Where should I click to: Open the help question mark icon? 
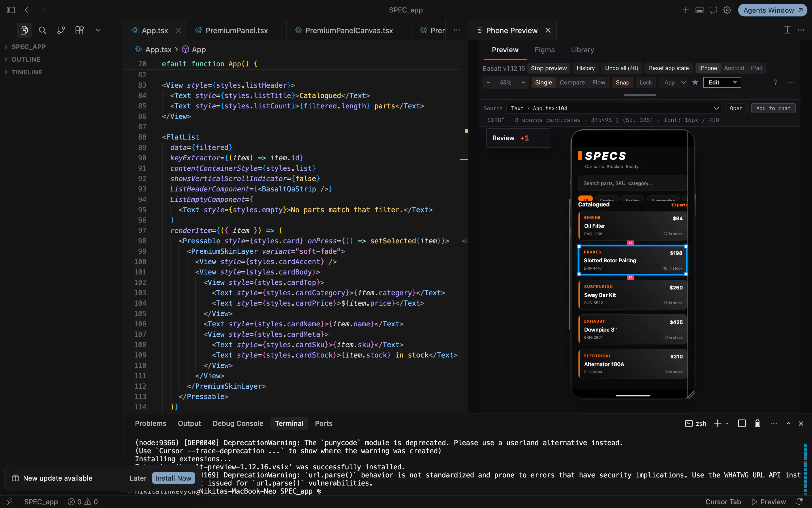[775, 83]
